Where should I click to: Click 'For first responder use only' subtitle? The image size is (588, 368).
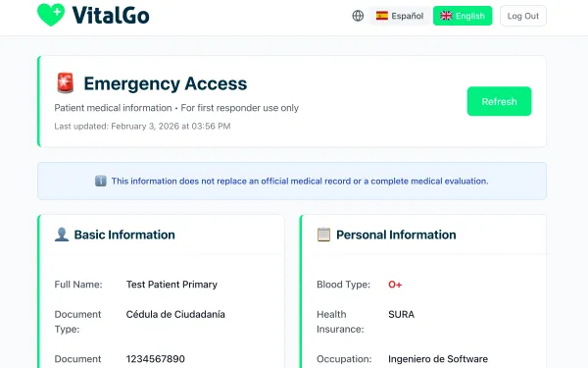(240, 108)
